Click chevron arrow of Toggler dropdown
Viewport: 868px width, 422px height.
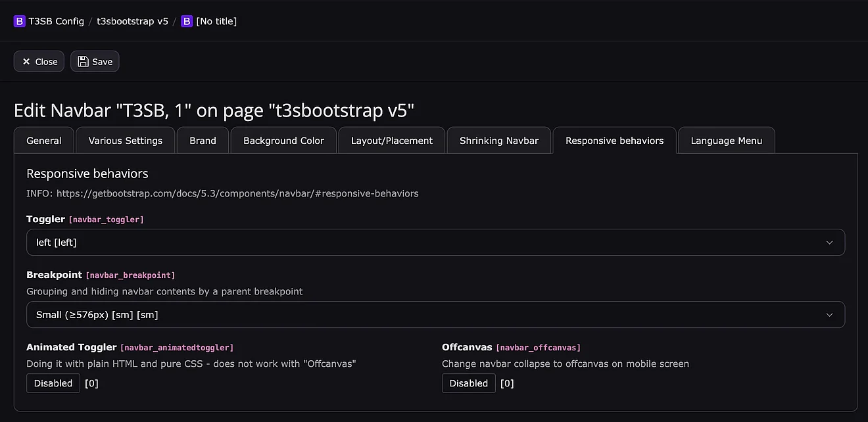coord(829,243)
